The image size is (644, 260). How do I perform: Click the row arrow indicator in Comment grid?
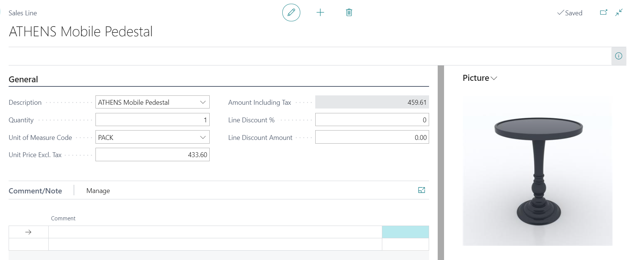pos(28,232)
